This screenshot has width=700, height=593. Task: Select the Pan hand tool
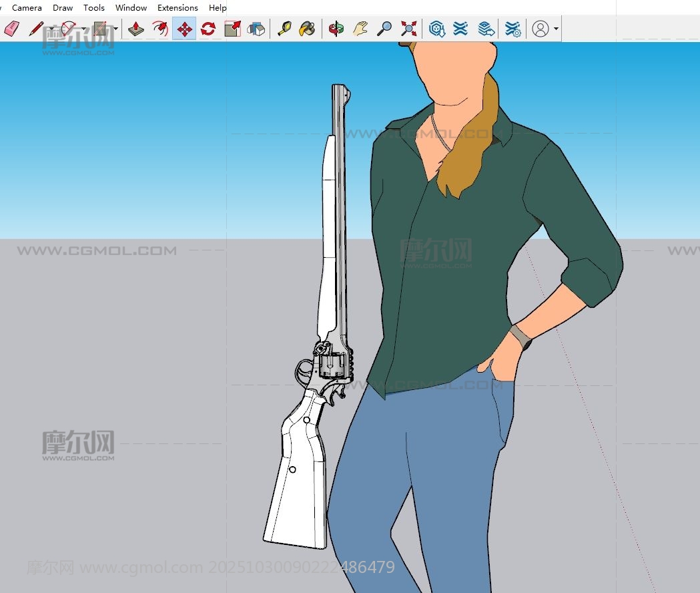pyautogui.click(x=360, y=29)
